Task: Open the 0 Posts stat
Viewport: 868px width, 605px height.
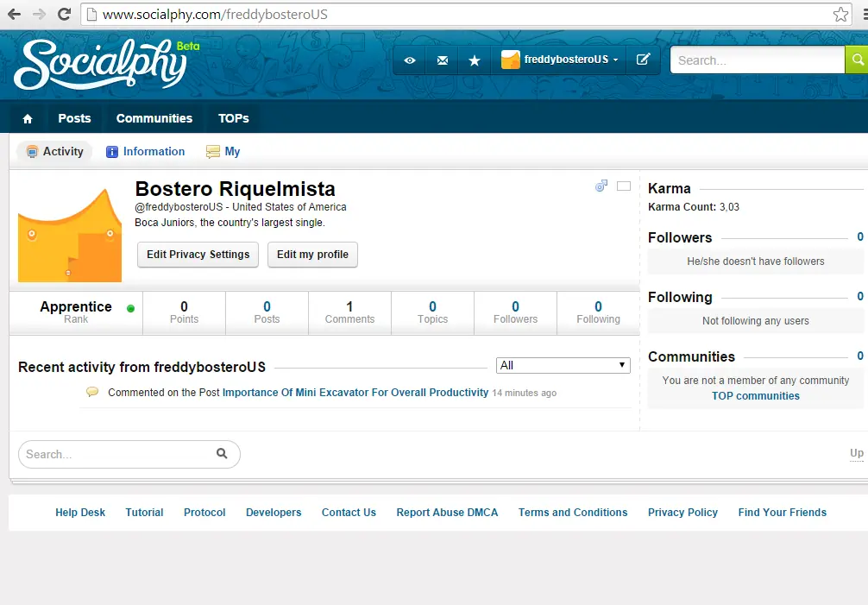Action: (267, 312)
